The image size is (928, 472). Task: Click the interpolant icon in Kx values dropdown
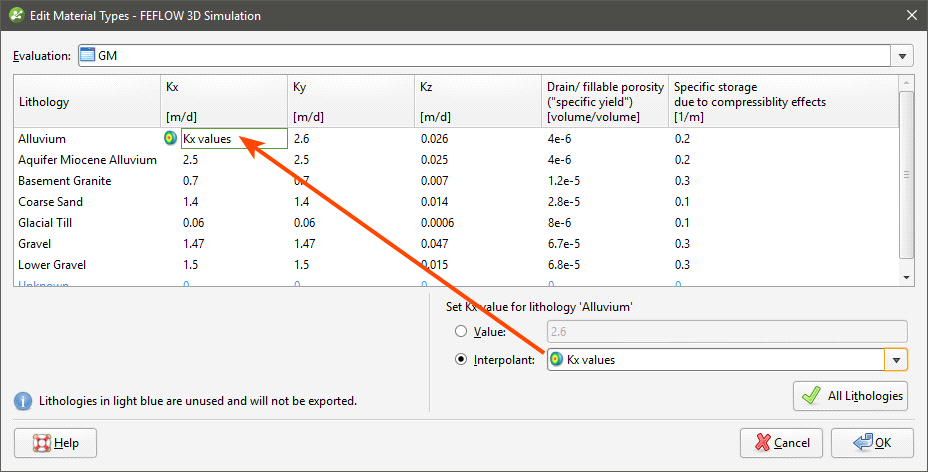coord(556,360)
